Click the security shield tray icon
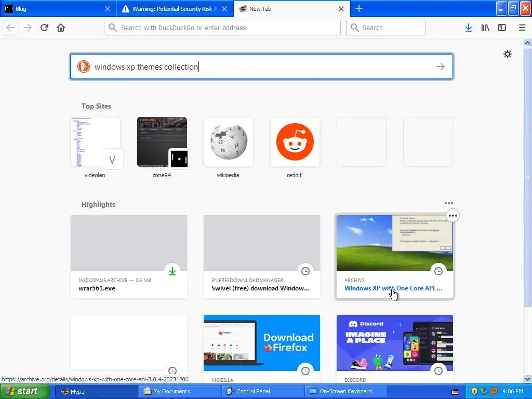This screenshot has height=399, width=532. tap(474, 391)
